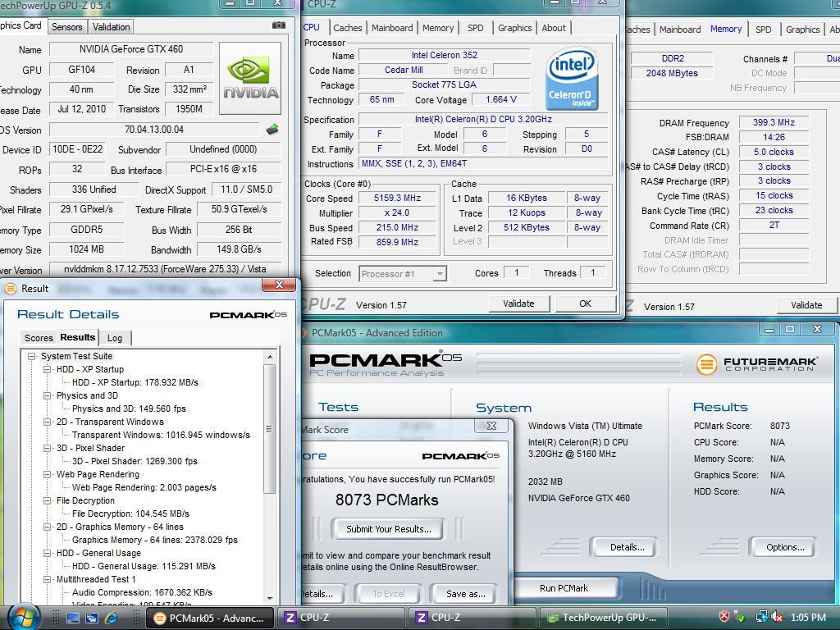Click result tree scrollbar up arrow
This screenshot has height=630, width=840.
pyautogui.click(x=270, y=357)
